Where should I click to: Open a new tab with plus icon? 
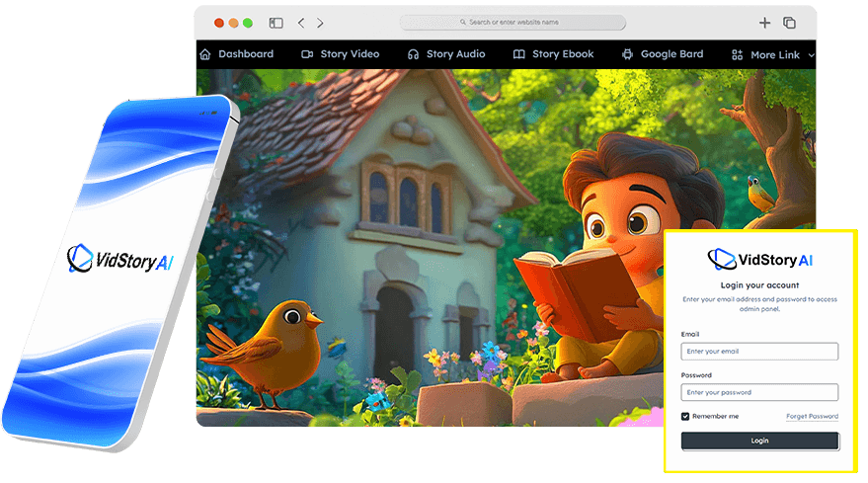click(764, 23)
